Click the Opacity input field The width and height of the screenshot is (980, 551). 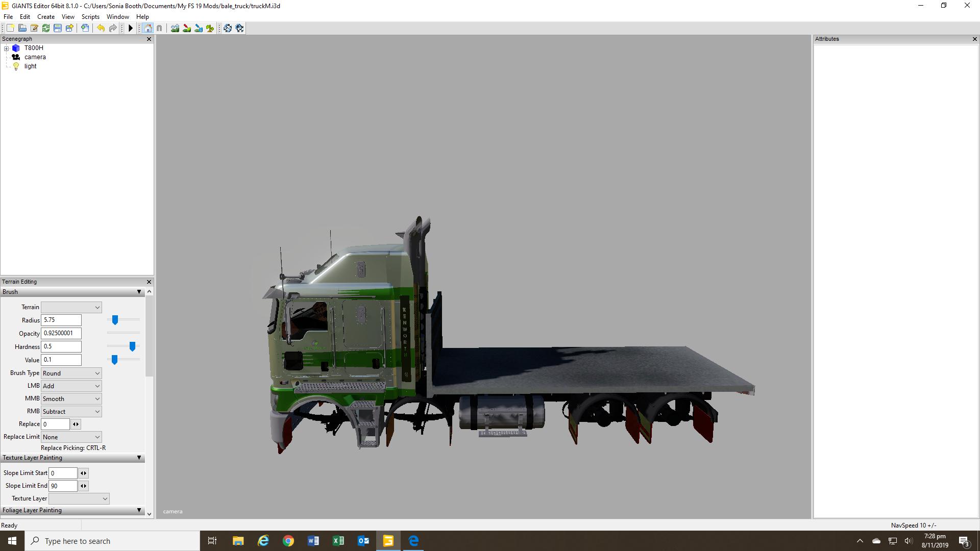pyautogui.click(x=61, y=333)
